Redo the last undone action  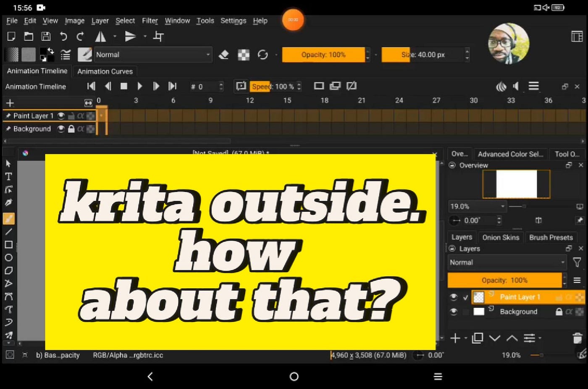click(80, 37)
